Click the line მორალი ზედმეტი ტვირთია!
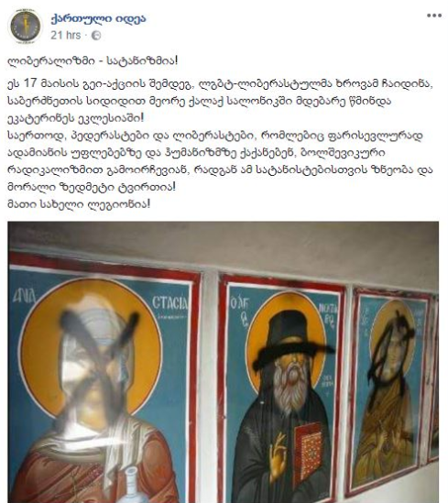 (x=92, y=187)
